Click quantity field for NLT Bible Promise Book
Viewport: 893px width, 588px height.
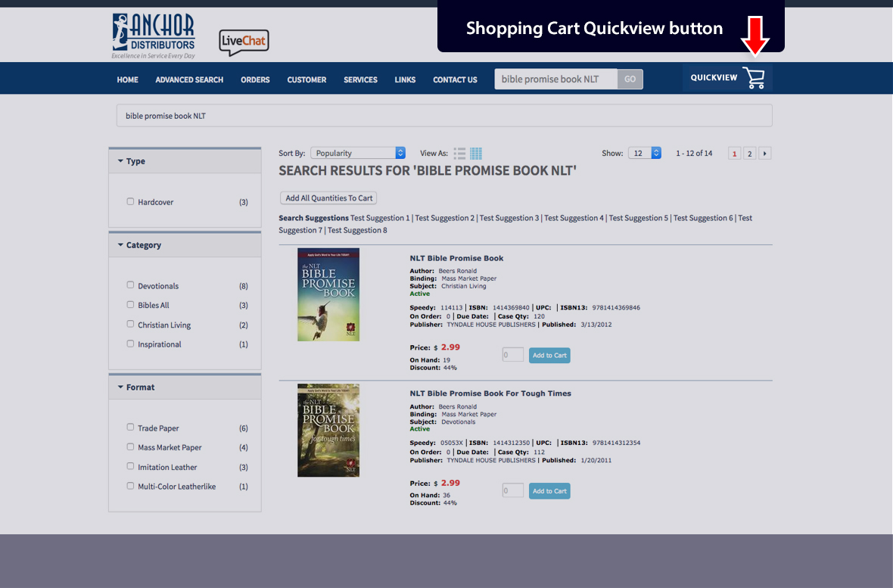pyautogui.click(x=512, y=354)
